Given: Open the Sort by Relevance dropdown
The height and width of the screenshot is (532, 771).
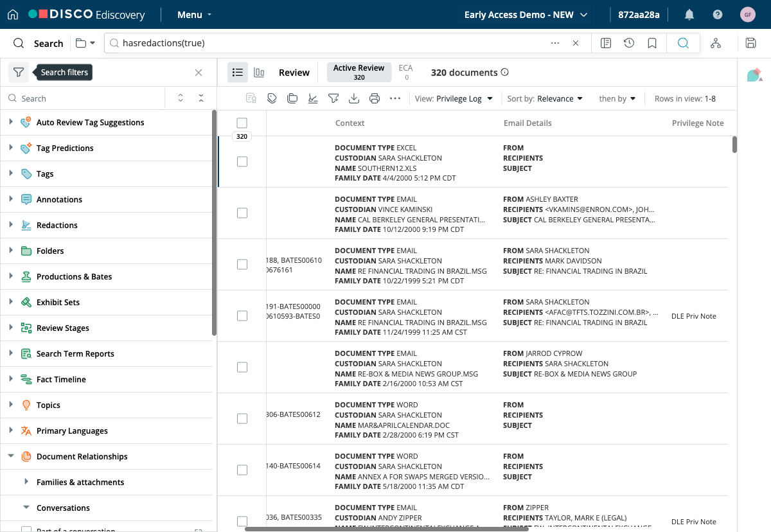Looking at the screenshot, I should (545, 98).
